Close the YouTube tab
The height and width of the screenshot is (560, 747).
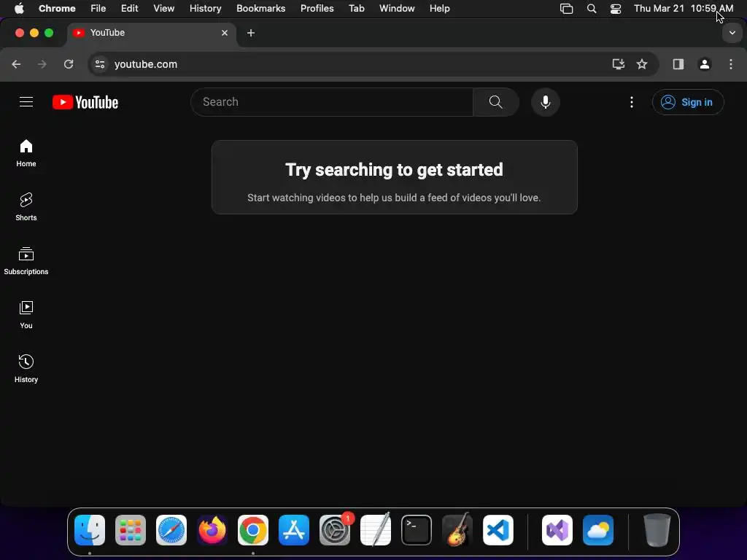[225, 33]
